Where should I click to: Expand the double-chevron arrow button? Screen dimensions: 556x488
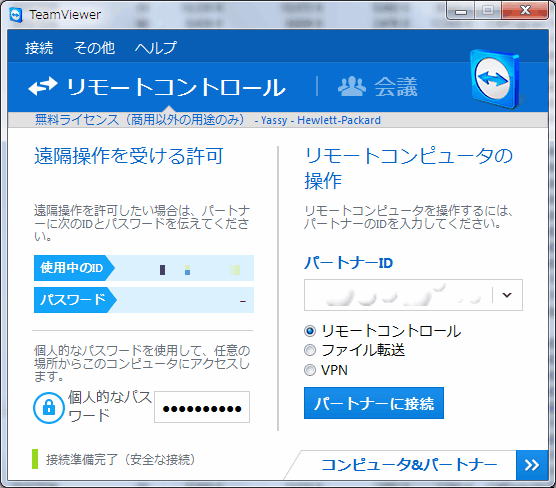(532, 465)
